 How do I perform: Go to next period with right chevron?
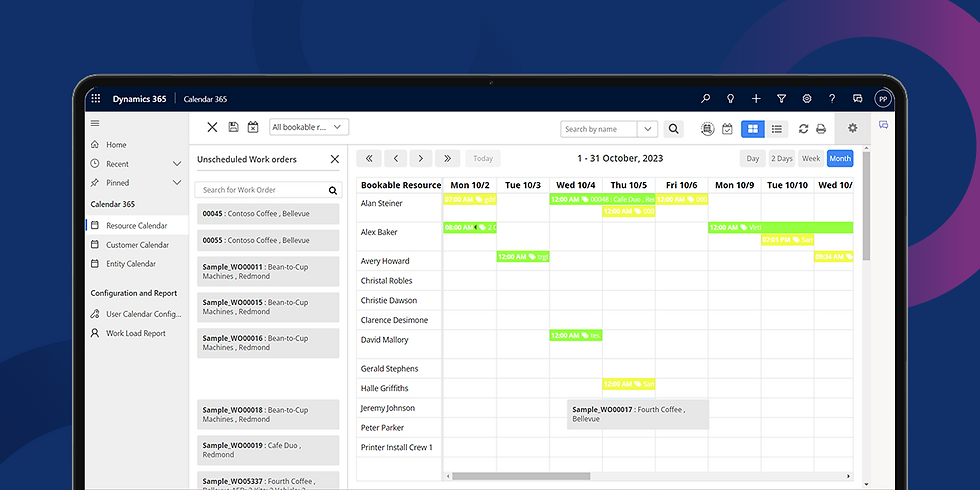(421, 159)
